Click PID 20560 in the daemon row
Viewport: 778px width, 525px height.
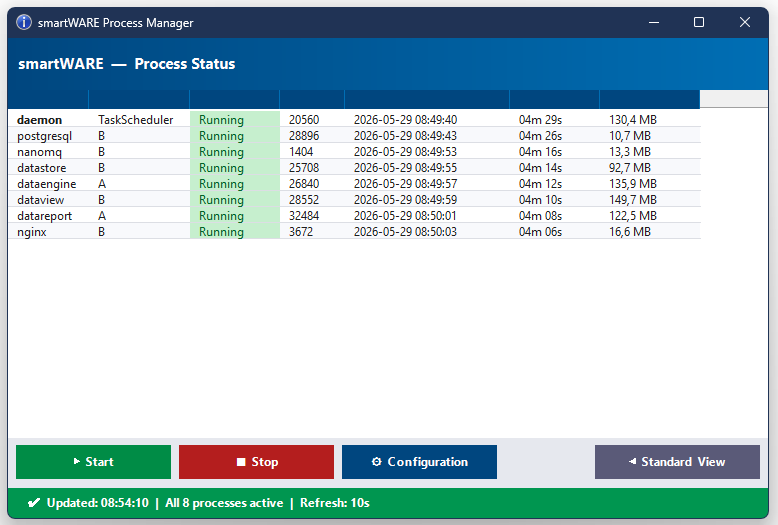304,120
